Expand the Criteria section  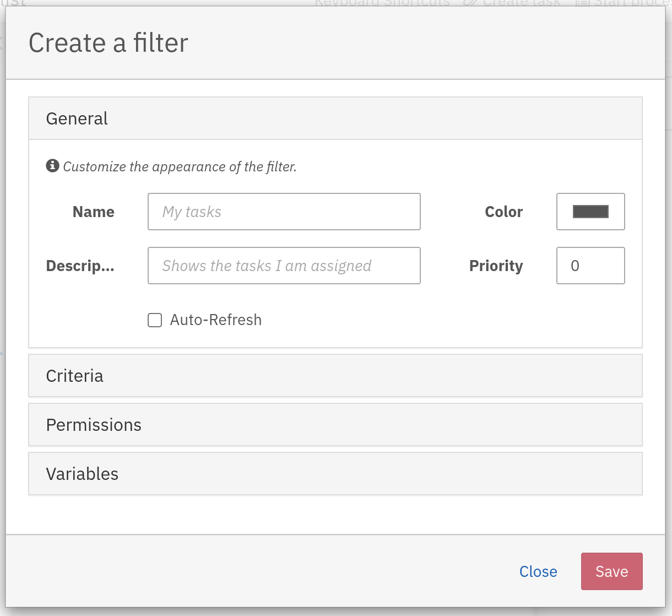pyautogui.click(x=74, y=375)
